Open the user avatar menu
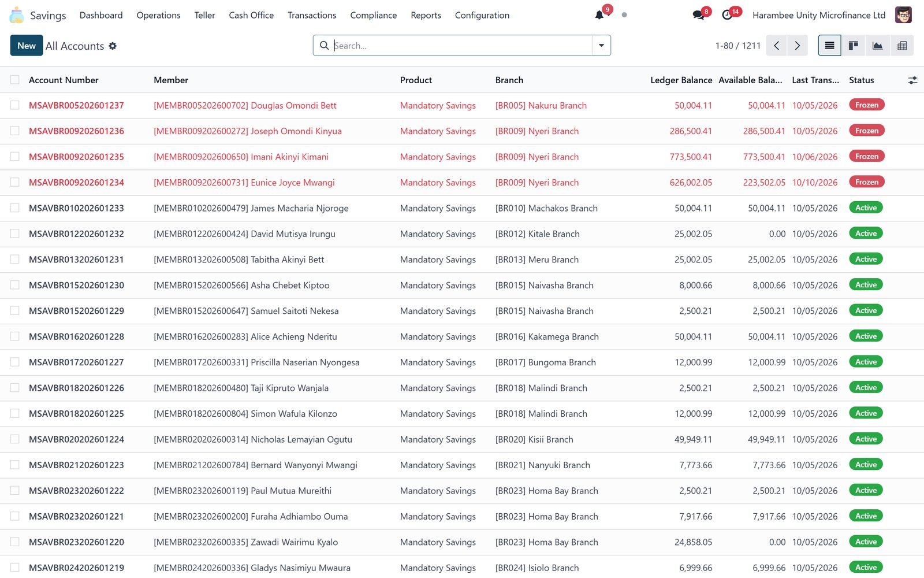The image size is (924, 578). 903,15
